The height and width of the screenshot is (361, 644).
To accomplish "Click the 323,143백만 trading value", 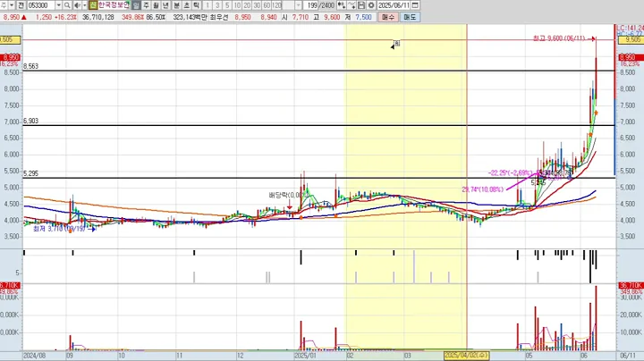I will coord(190,17).
